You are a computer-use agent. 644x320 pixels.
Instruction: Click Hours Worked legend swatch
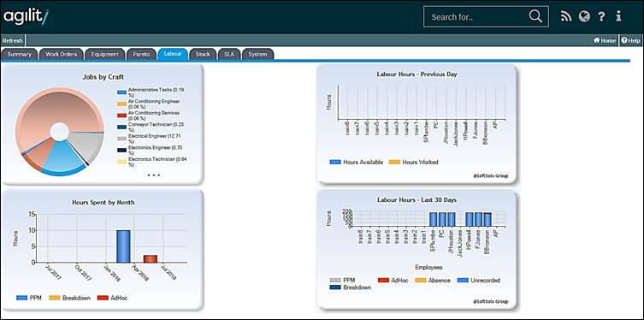[394, 163]
